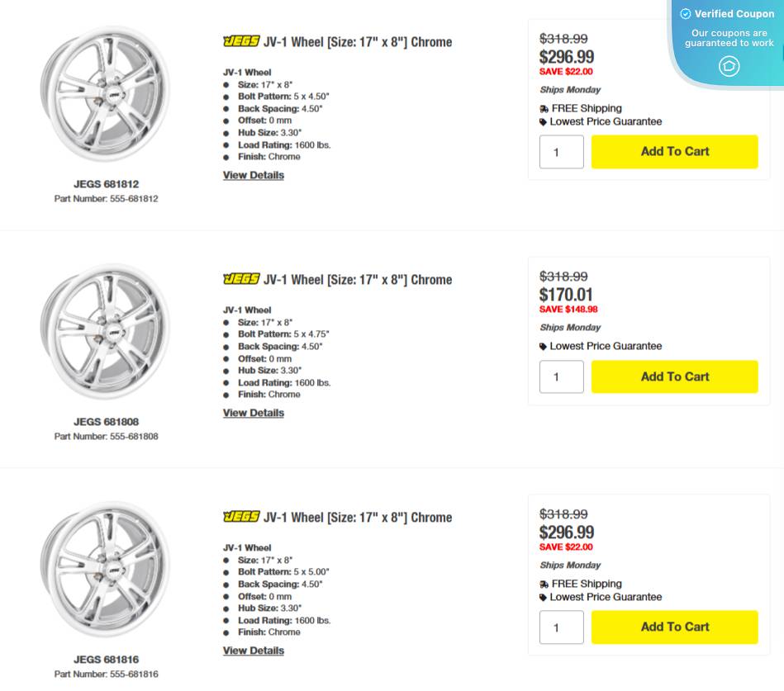Click the Verified Coupon checkmark badge

click(686, 14)
